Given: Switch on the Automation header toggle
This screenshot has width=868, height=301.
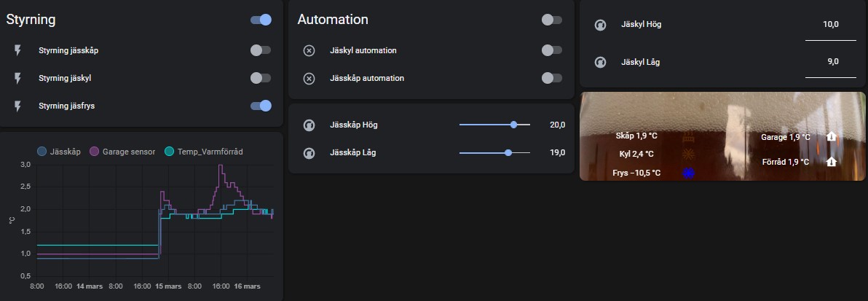Looking at the screenshot, I should coord(552,20).
